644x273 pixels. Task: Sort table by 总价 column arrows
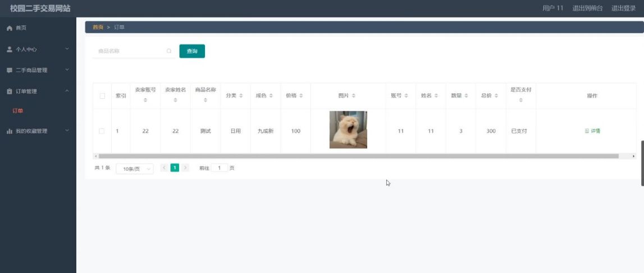(x=496, y=96)
